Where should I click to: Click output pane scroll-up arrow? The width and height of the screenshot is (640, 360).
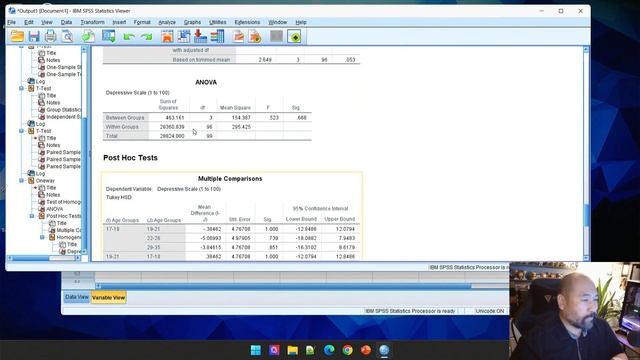pyautogui.click(x=586, y=49)
